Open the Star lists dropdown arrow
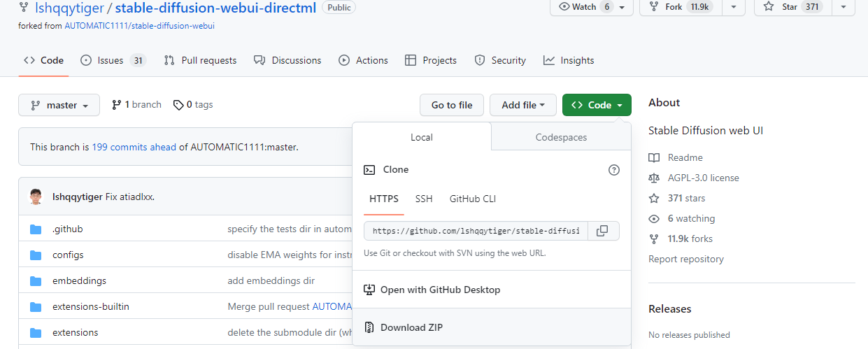This screenshot has width=868, height=349. pos(844,7)
